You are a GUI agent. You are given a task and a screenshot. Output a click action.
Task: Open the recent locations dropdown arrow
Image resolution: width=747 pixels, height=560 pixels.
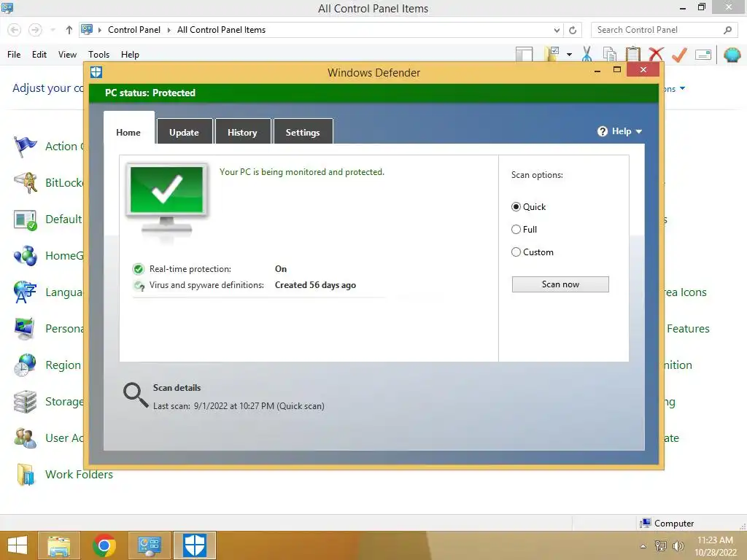point(53,30)
